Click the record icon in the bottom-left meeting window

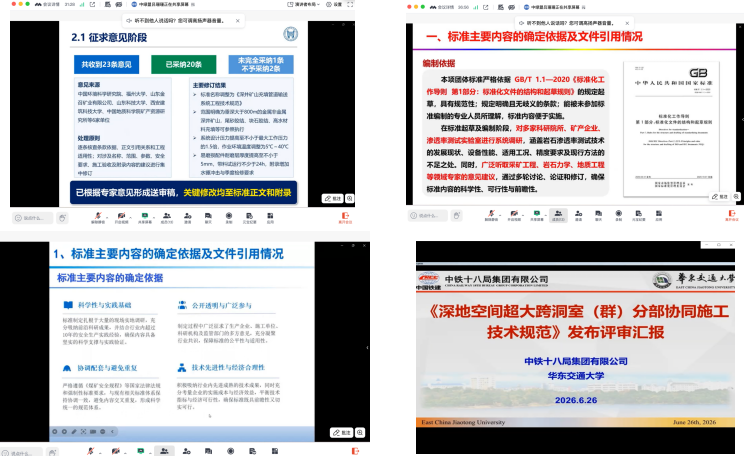[x=230, y=451]
